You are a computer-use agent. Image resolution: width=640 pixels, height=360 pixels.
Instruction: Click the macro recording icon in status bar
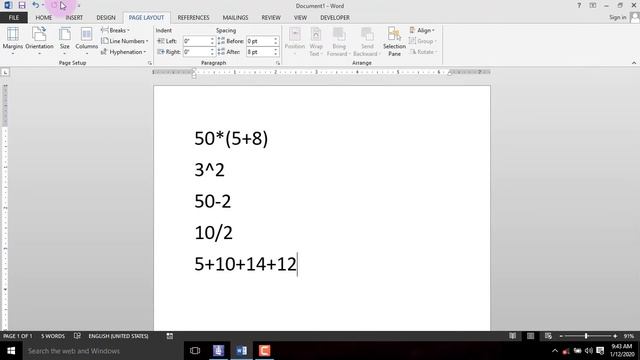(x=169, y=336)
